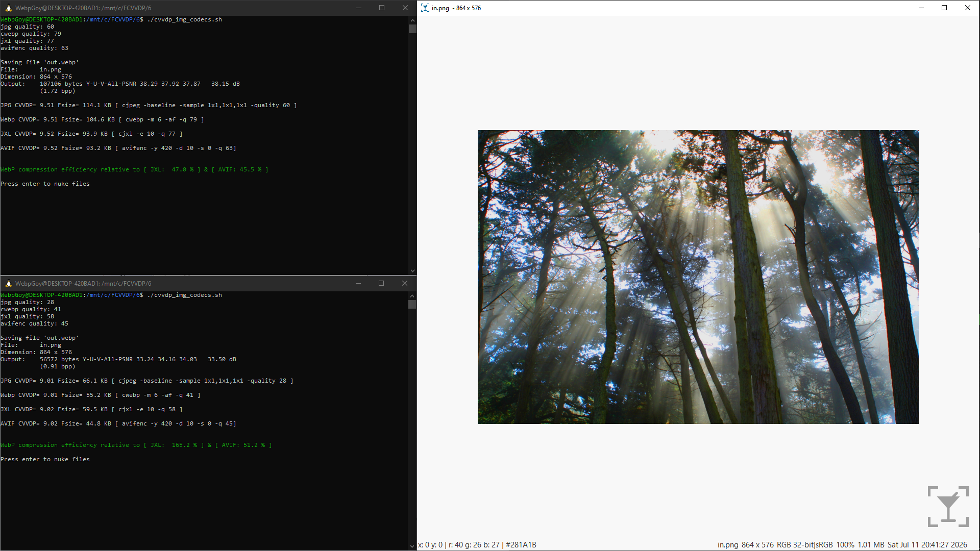Maximize the in.png image viewer window
Image resolution: width=980 pixels, height=551 pixels.
(944, 8)
